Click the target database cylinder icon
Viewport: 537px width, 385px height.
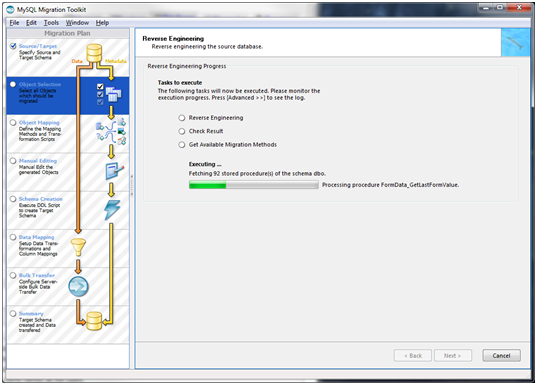pos(94,321)
